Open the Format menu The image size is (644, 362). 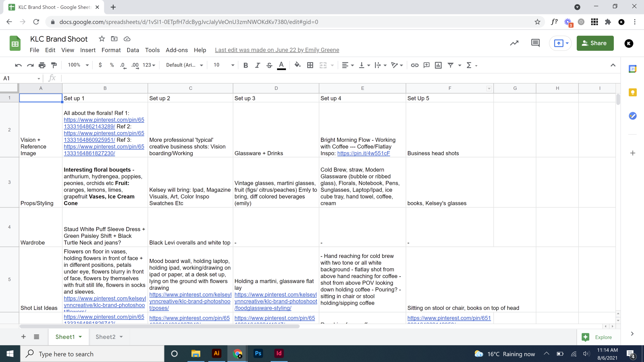tap(111, 50)
